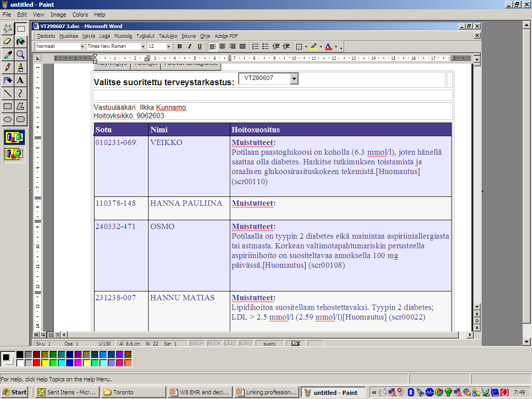Click the Bold button in Word toolbar

click(179, 46)
